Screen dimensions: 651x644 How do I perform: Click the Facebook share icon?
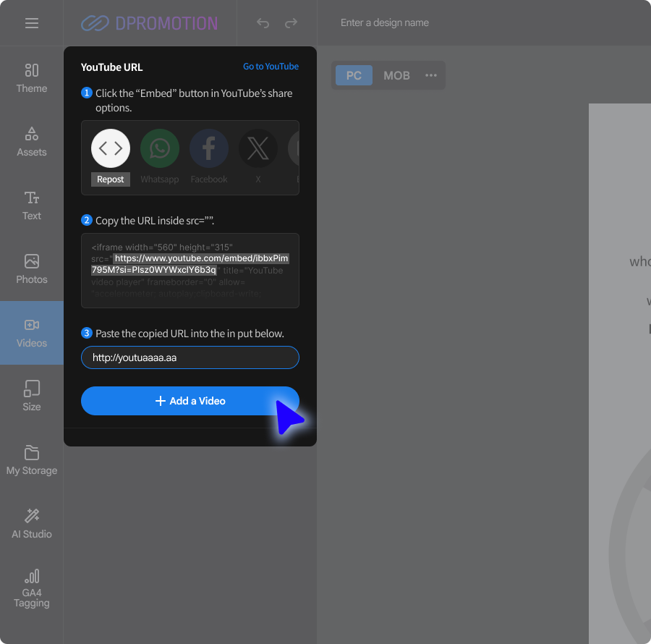click(209, 148)
